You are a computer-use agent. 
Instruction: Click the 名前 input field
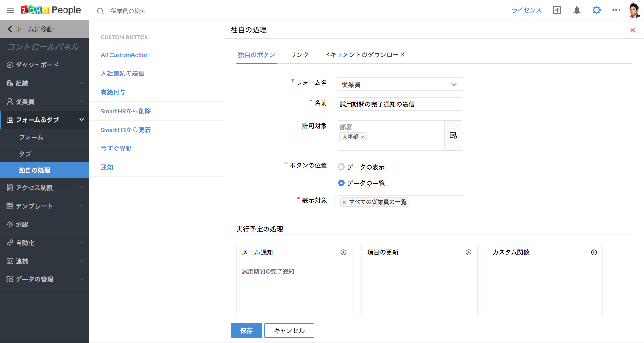coord(400,104)
